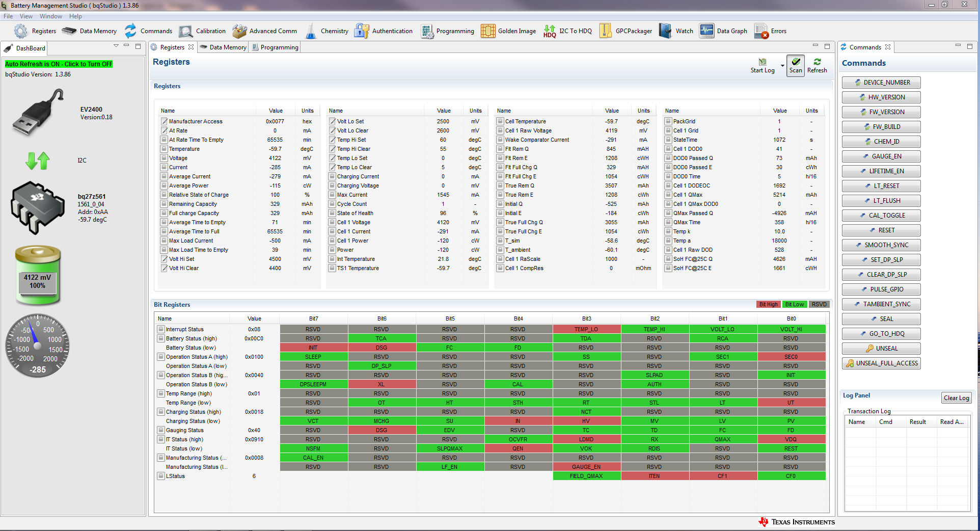Click the Bit Low legend swatch
The height and width of the screenshot is (531, 980).
tap(794, 304)
